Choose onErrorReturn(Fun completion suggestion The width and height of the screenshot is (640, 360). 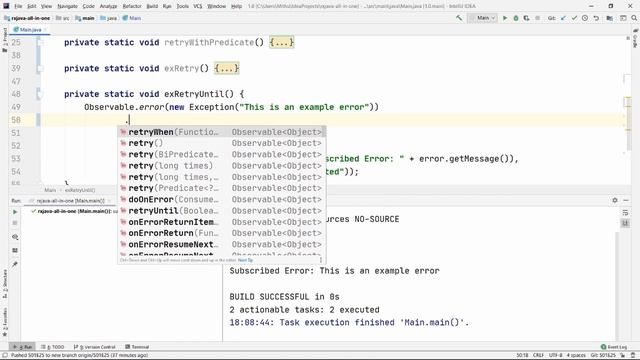(x=221, y=233)
